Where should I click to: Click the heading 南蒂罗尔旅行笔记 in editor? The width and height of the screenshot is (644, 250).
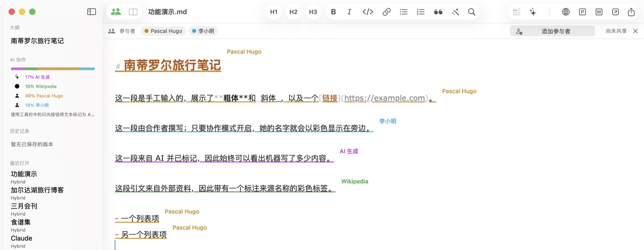(x=172, y=65)
